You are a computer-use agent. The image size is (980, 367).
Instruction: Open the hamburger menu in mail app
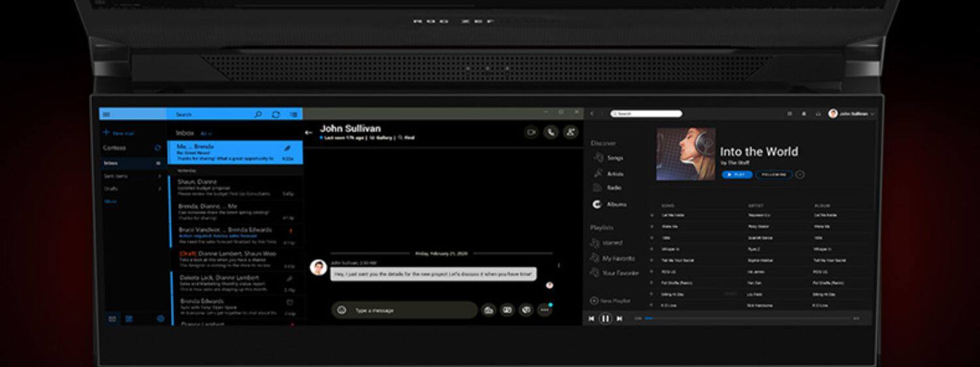(106, 114)
